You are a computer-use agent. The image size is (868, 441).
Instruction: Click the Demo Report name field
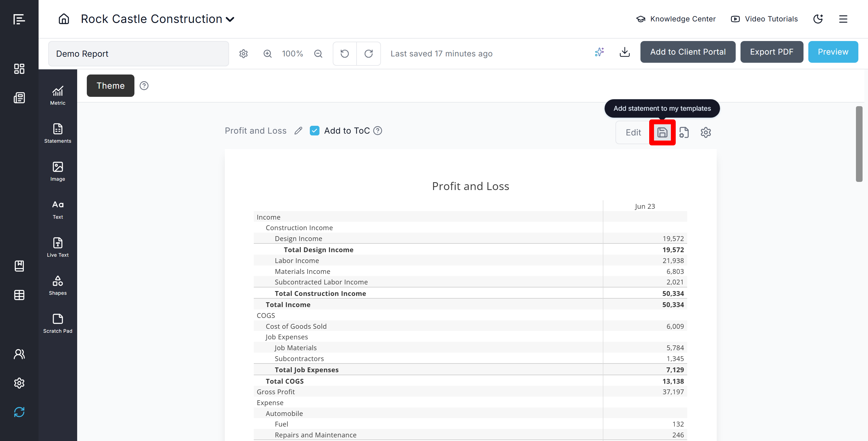coord(139,54)
